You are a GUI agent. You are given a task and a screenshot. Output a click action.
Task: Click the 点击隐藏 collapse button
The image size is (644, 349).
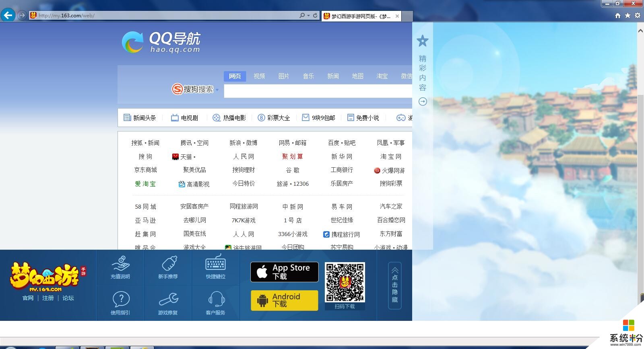[x=395, y=285]
